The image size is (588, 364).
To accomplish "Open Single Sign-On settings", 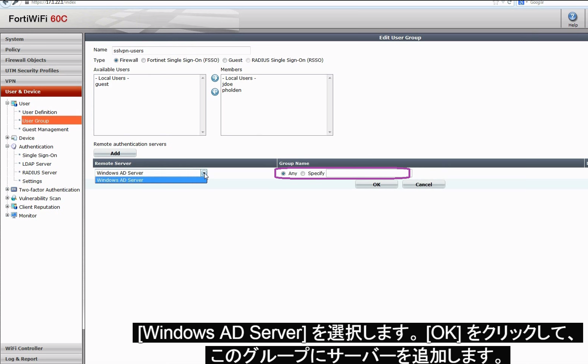I will tap(40, 155).
